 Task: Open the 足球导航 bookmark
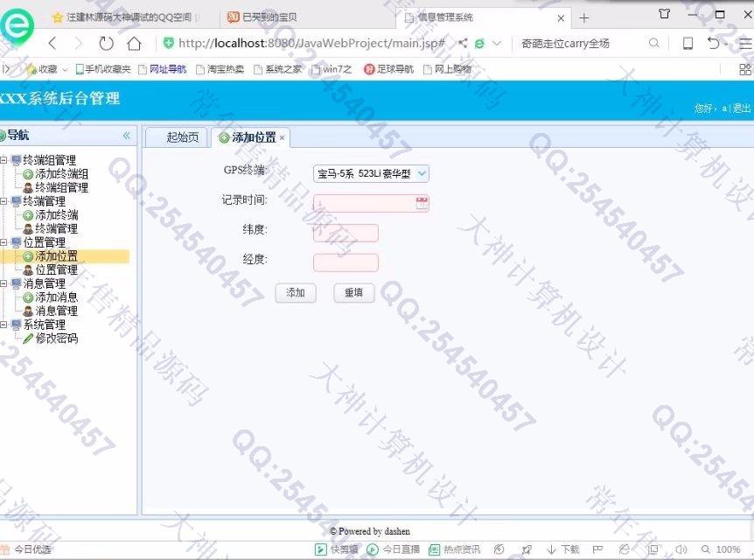(x=388, y=69)
